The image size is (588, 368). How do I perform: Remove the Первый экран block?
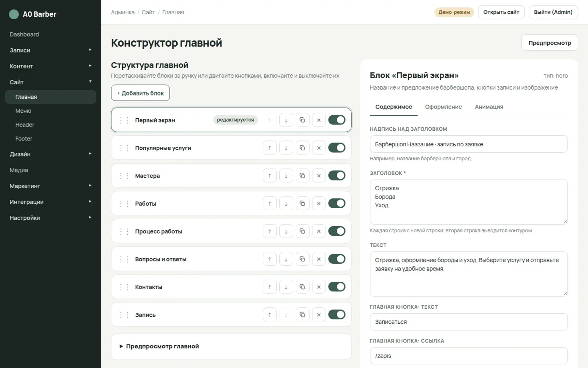(x=319, y=120)
